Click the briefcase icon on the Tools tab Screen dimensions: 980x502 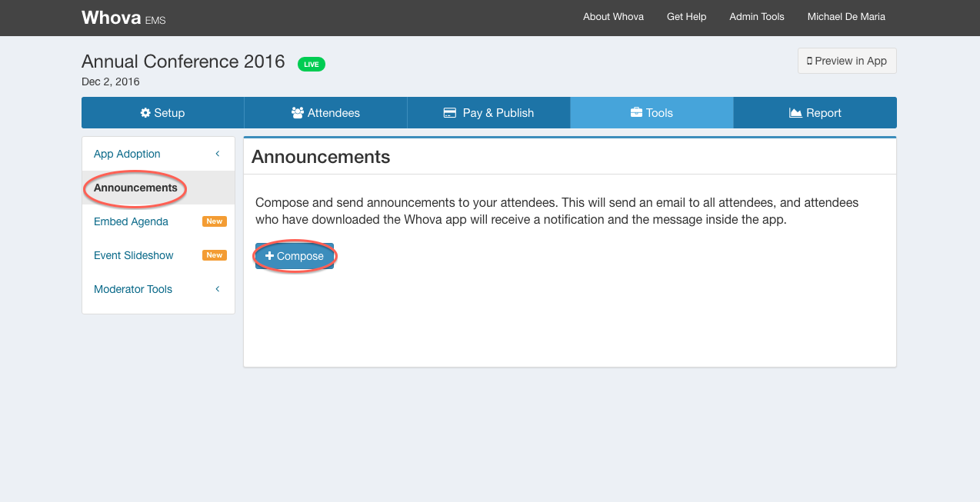point(636,113)
